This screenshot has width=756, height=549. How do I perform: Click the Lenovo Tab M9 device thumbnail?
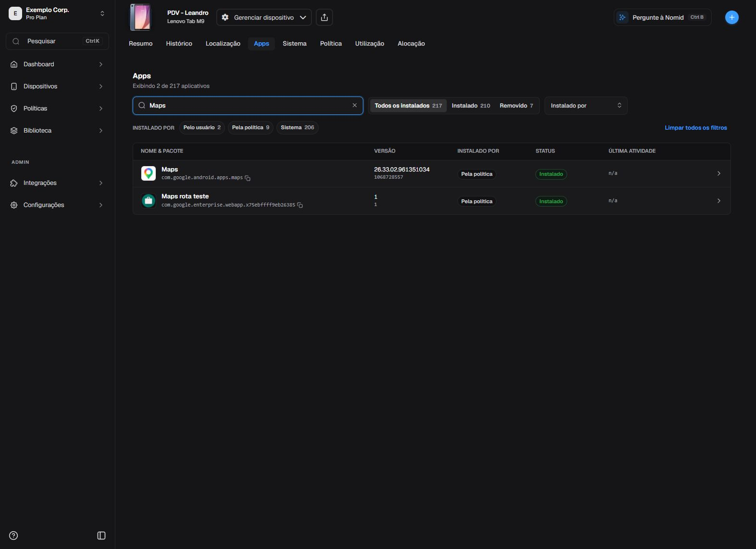(140, 17)
